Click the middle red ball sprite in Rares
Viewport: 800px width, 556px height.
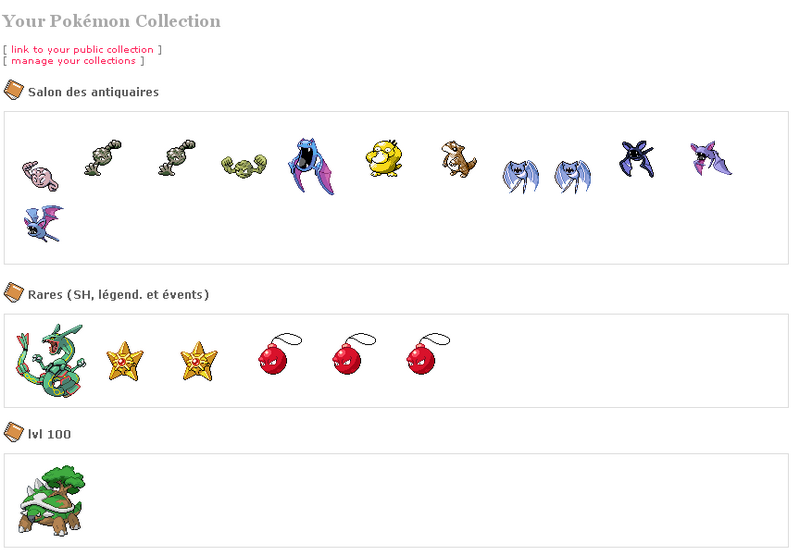[x=348, y=356]
